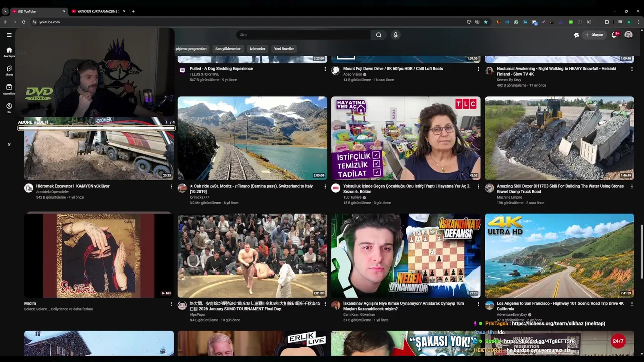Open options for SUMO TOURNAMENT video
The width and height of the screenshot is (644, 362).
(x=325, y=304)
